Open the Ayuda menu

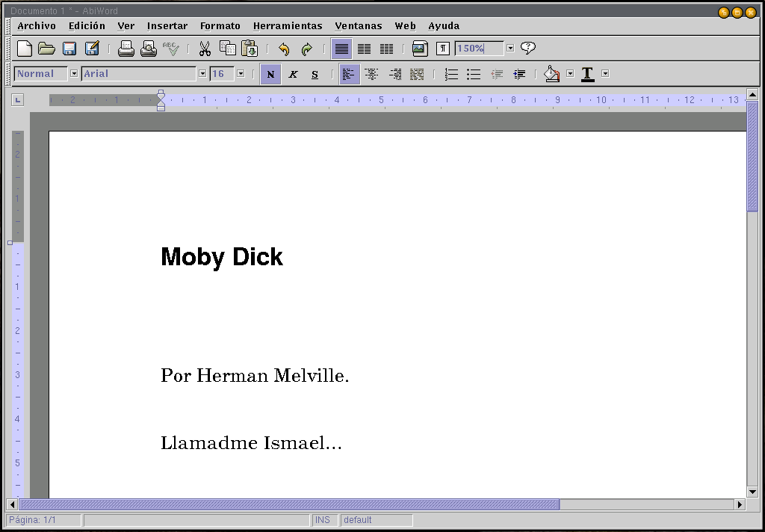pos(444,26)
